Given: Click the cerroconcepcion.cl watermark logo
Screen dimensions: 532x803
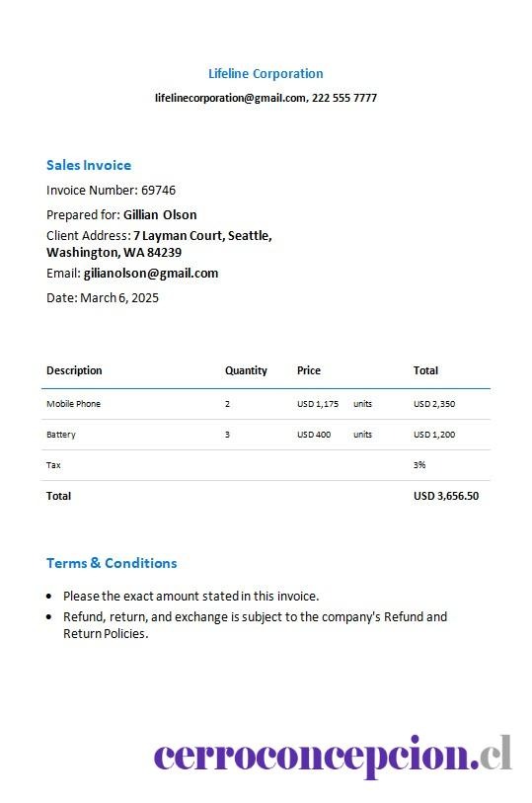Looking at the screenshot, I should click(x=333, y=757).
